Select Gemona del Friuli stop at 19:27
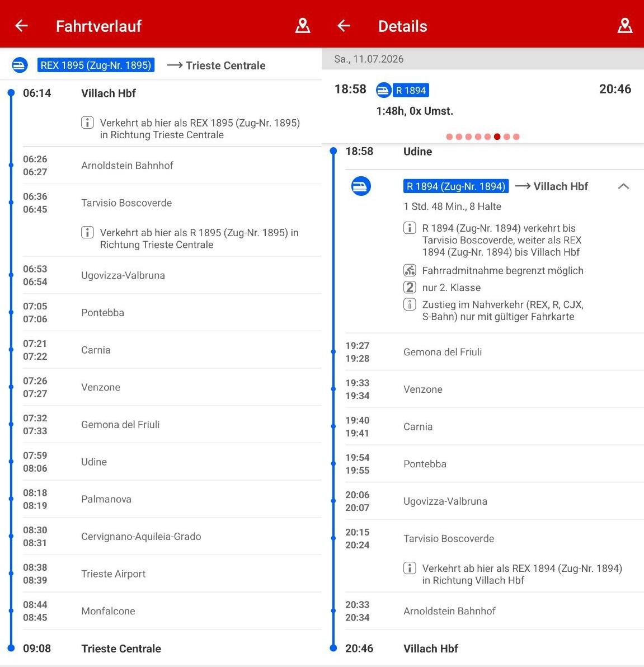The image size is (644, 667). (x=442, y=352)
